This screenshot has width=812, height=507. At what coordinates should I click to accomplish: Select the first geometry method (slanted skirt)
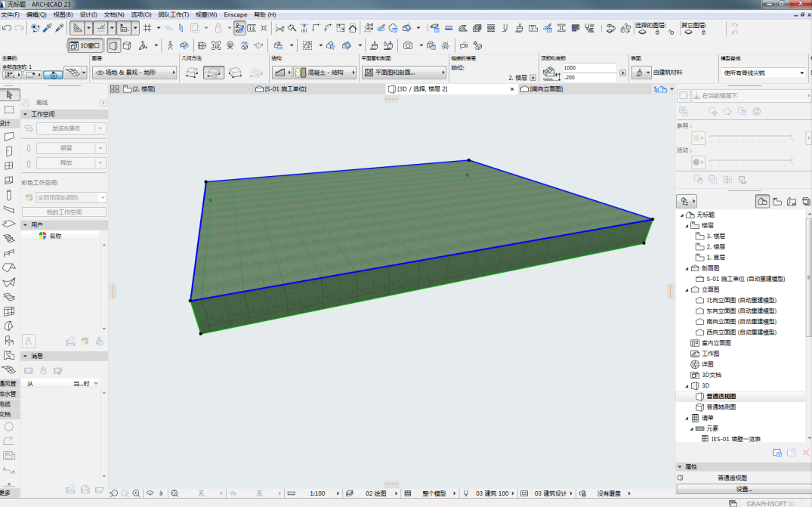tap(192, 73)
